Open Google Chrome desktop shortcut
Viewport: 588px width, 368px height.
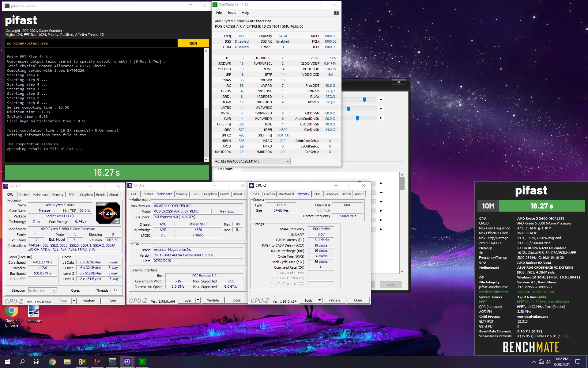coord(11,316)
